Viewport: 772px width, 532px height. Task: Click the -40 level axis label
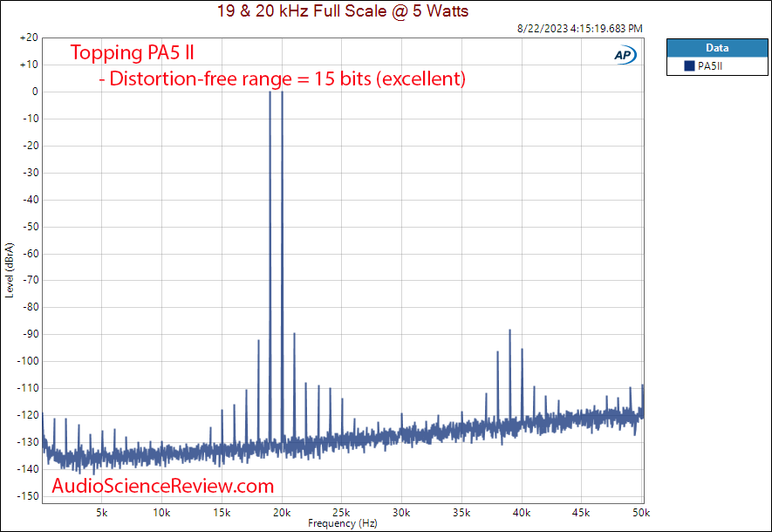tap(31, 200)
